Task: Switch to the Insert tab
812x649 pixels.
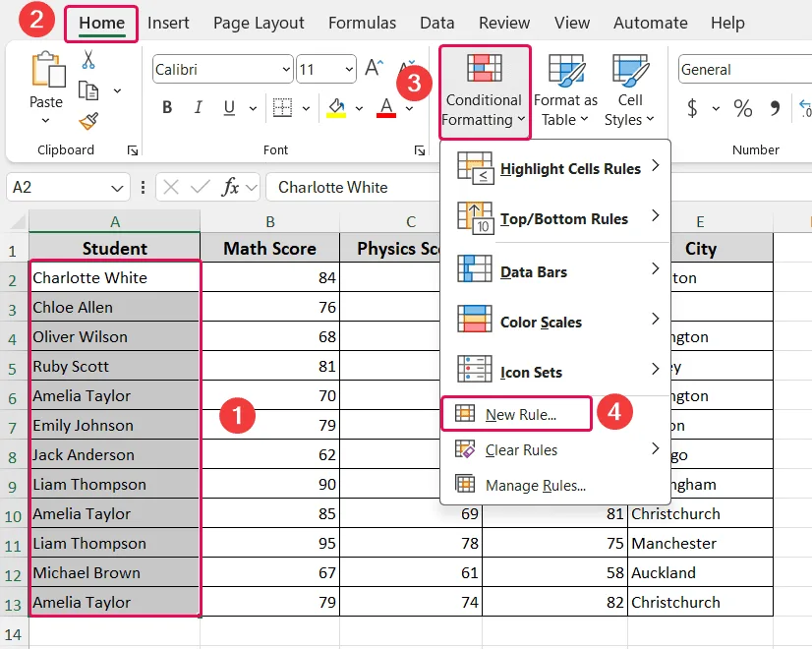Action: click(x=168, y=23)
